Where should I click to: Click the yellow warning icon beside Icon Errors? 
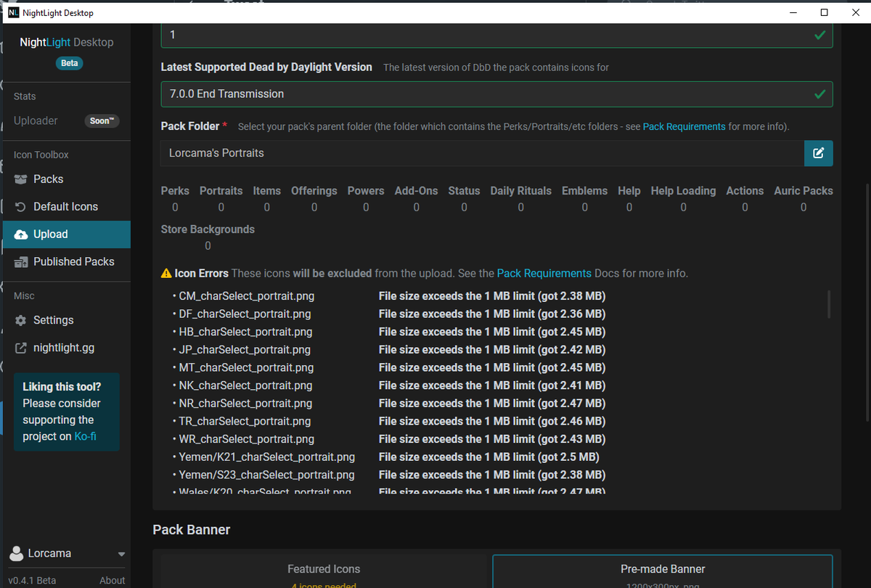click(x=166, y=274)
